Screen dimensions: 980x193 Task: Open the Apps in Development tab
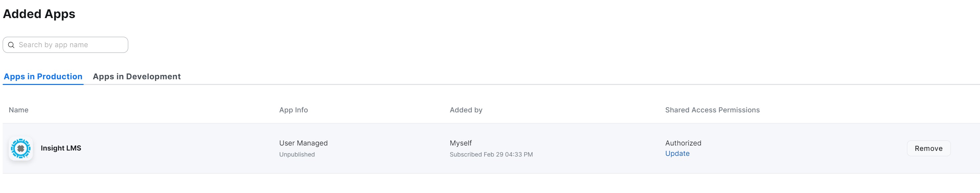[137, 76]
